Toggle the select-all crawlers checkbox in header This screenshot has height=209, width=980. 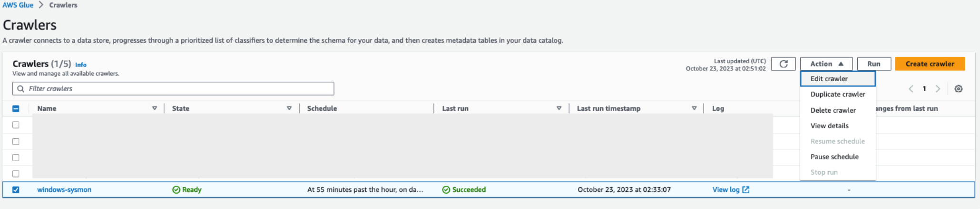16,109
